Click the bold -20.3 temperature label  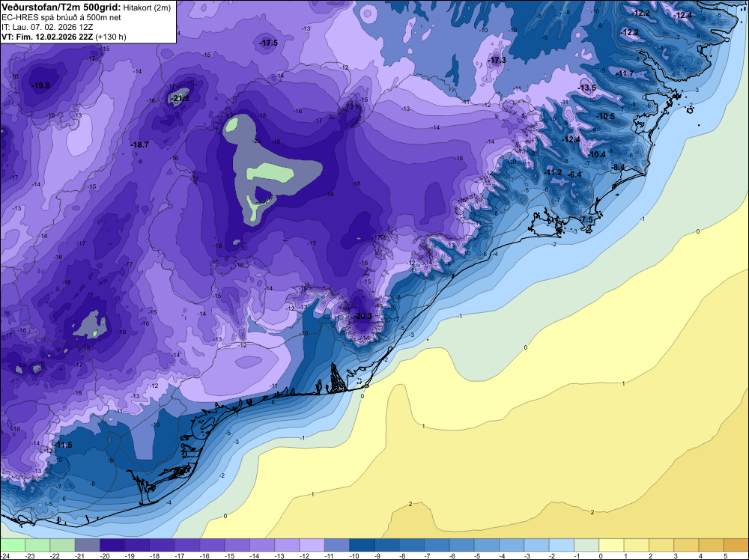[x=363, y=316]
